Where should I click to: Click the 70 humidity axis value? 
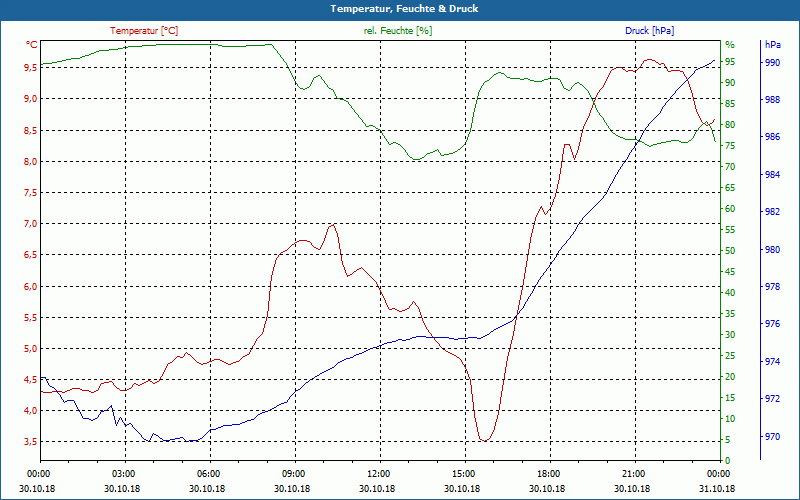point(730,167)
